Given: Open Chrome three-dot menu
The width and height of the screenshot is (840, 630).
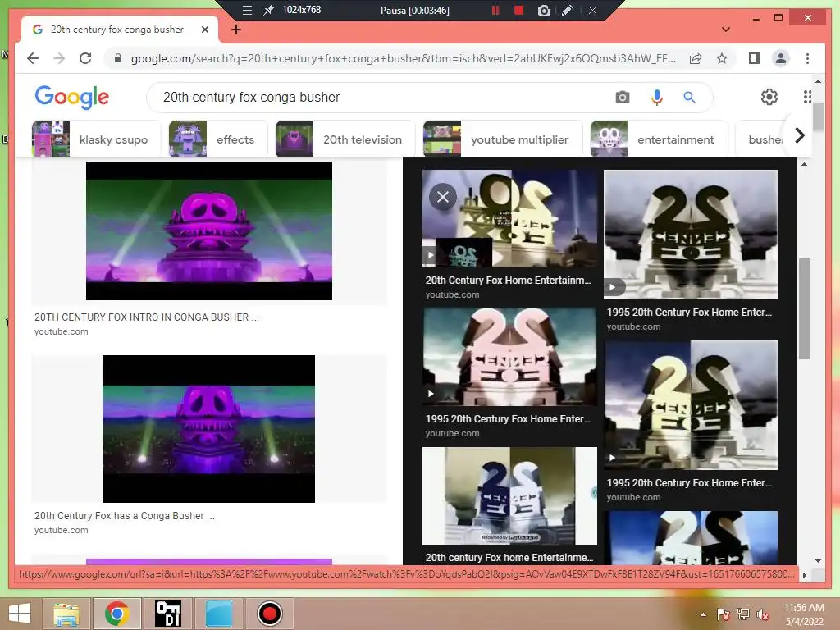Looking at the screenshot, I should point(807,58).
